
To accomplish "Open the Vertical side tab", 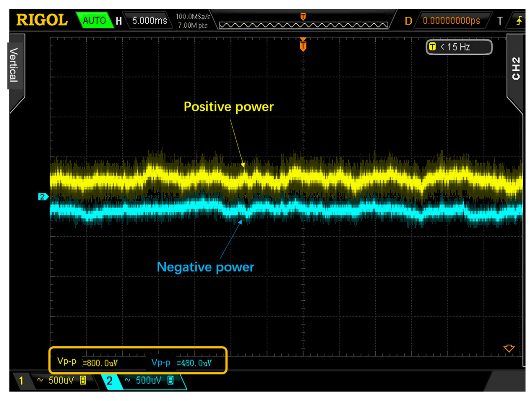I will [x=14, y=65].
